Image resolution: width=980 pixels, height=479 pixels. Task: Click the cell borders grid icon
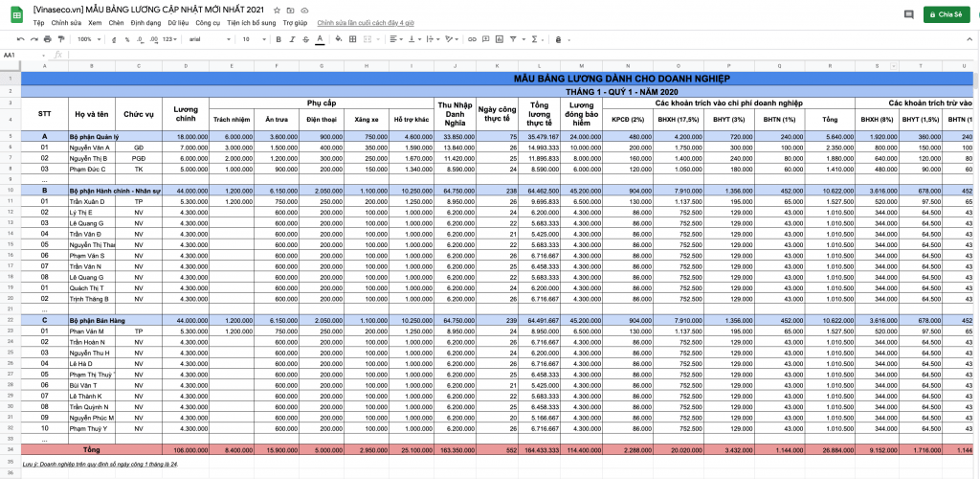click(352, 39)
